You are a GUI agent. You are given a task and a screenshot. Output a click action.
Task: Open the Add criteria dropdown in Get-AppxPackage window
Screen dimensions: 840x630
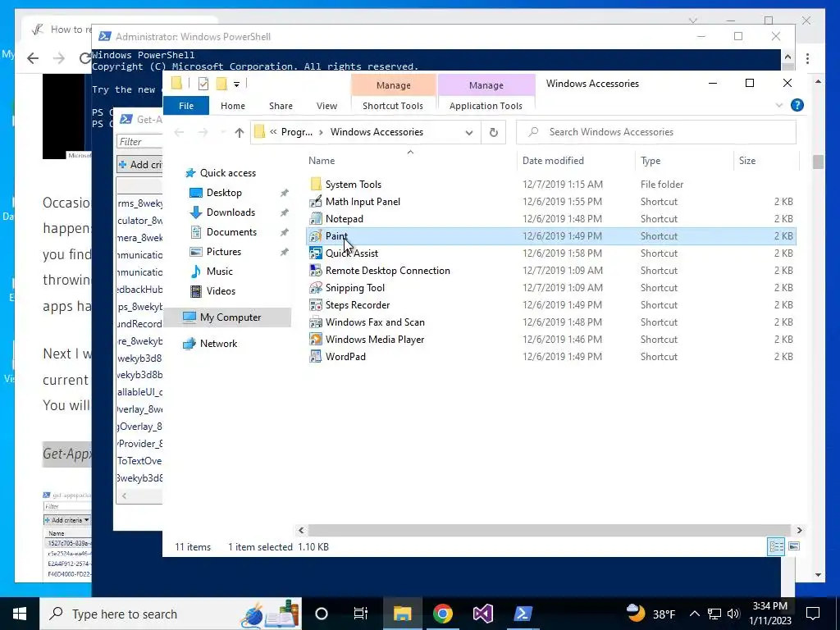(x=139, y=164)
